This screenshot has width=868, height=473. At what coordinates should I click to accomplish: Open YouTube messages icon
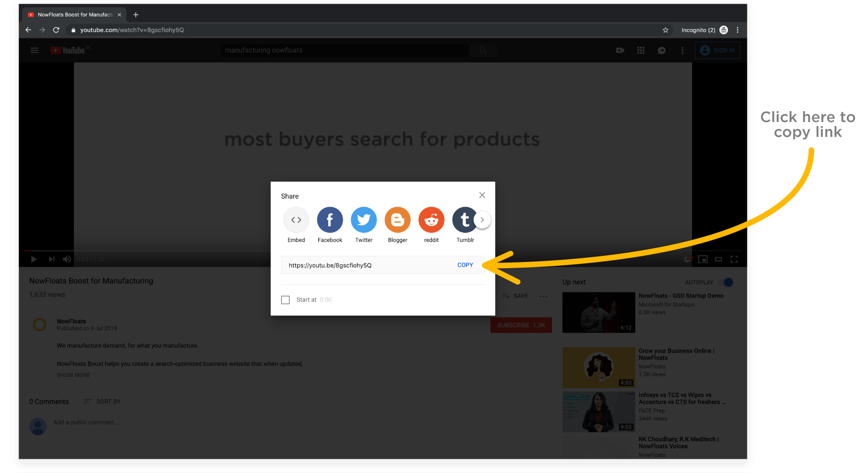662,50
